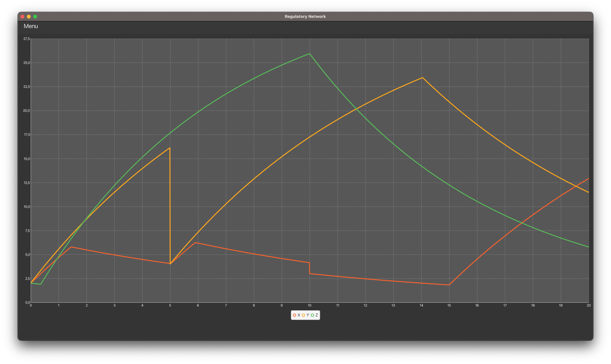
Task: Click tick label 18 on the horizontal axis
Action: click(533, 306)
